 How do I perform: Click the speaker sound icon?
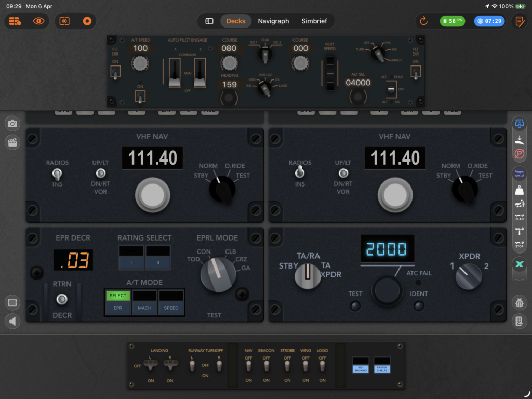(13, 321)
